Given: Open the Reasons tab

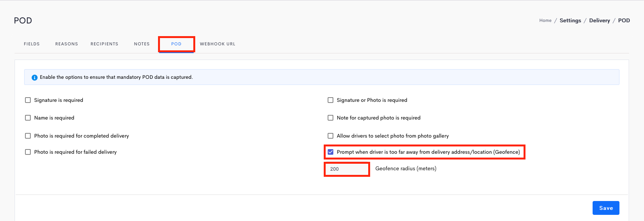Looking at the screenshot, I should coord(67,44).
